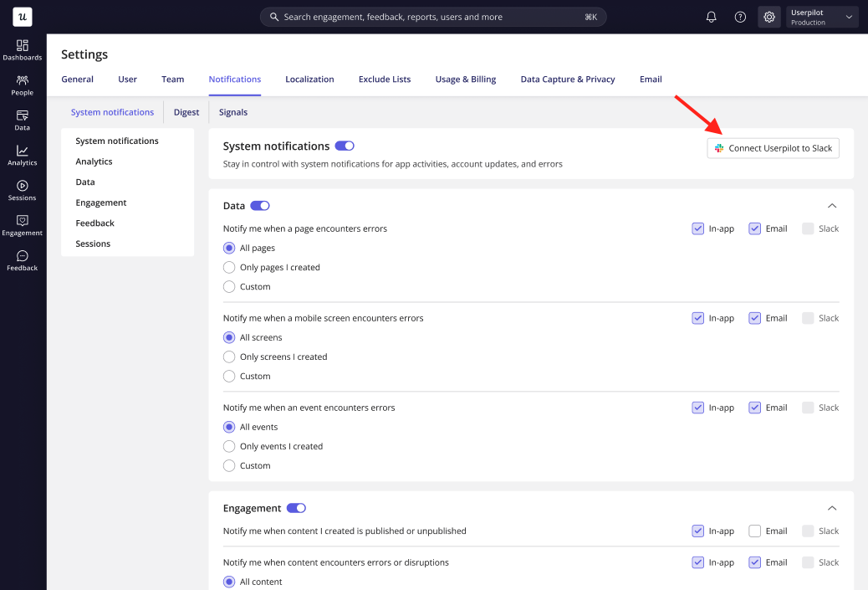Click the settings gear icon
This screenshot has height=590, width=868.
(x=769, y=18)
